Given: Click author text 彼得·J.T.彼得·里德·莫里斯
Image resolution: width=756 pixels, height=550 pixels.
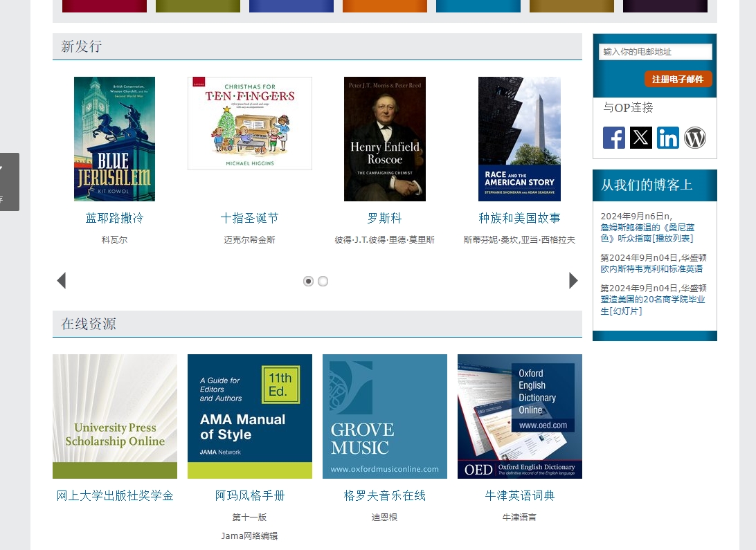Looking at the screenshot, I should (384, 239).
